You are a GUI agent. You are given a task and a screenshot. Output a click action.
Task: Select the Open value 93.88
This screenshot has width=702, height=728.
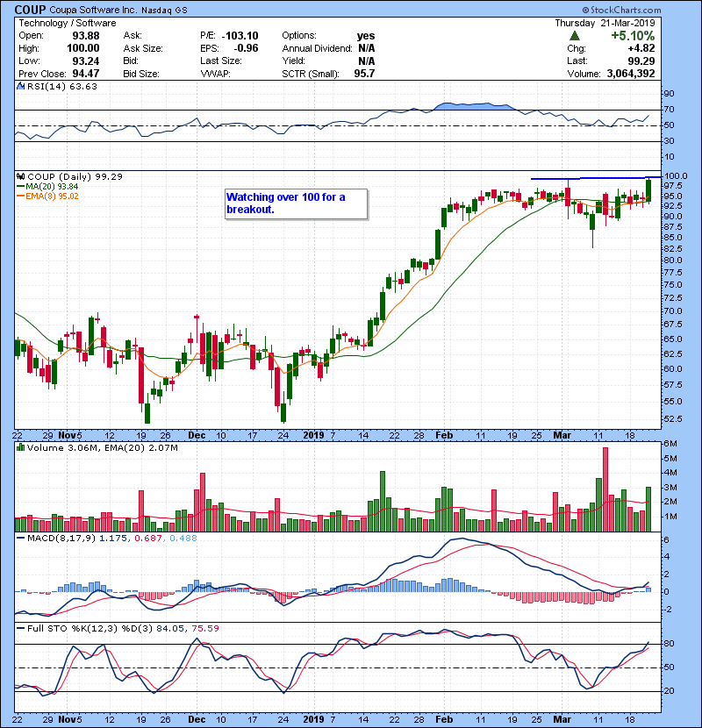(86, 36)
